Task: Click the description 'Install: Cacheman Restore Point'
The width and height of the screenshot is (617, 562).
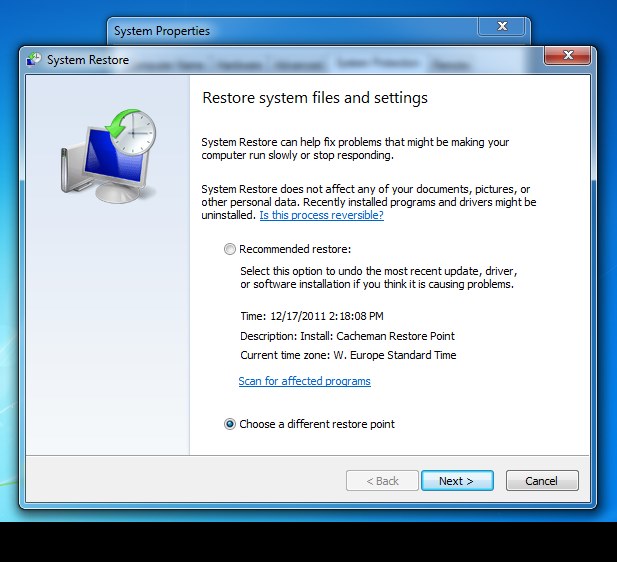Action: (x=377, y=336)
